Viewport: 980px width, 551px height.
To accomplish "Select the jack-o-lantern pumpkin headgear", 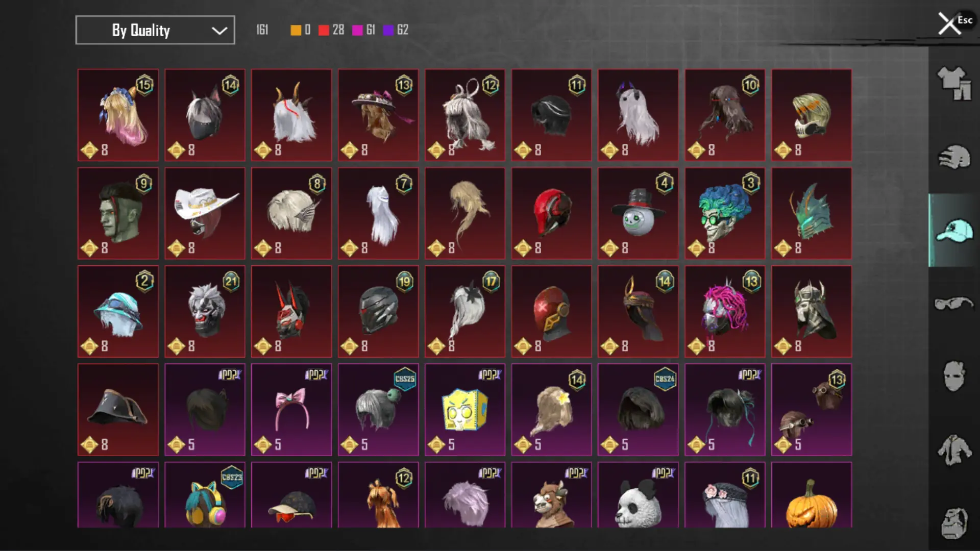I will [x=812, y=495].
